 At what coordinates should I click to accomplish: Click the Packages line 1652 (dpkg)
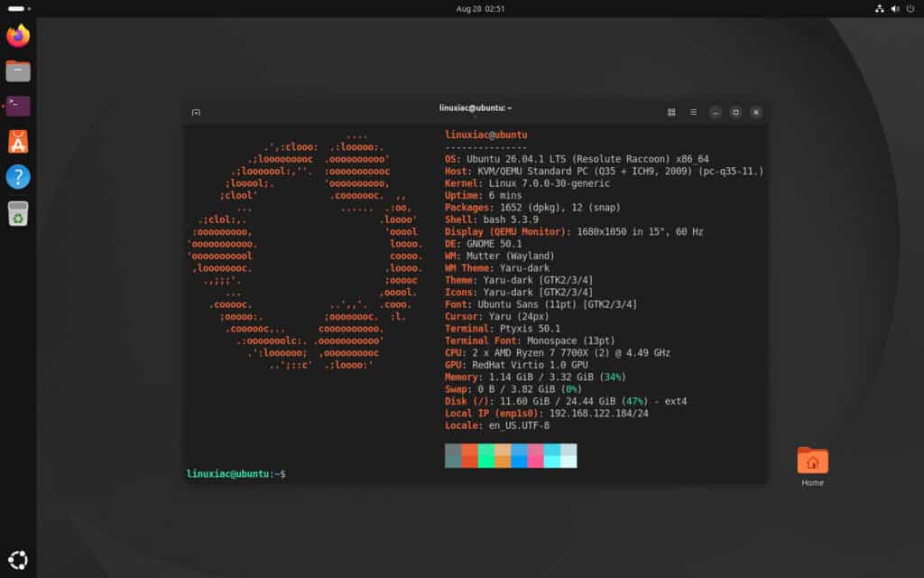532,208
